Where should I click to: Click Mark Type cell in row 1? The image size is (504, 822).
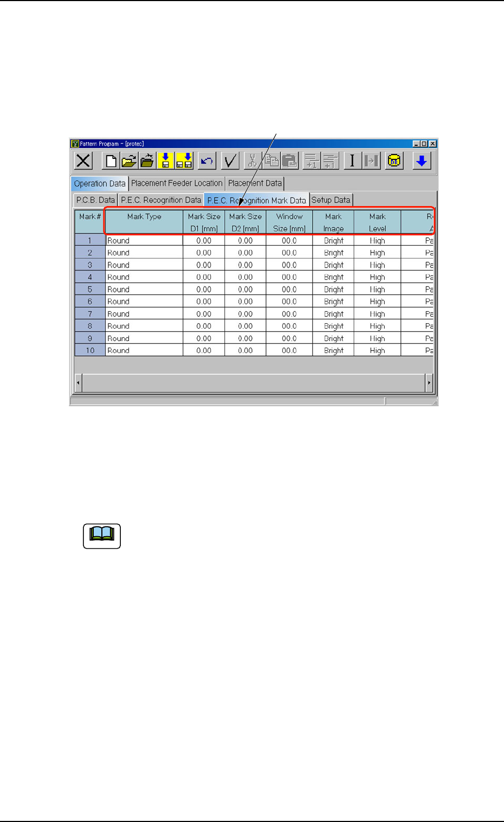[144, 241]
